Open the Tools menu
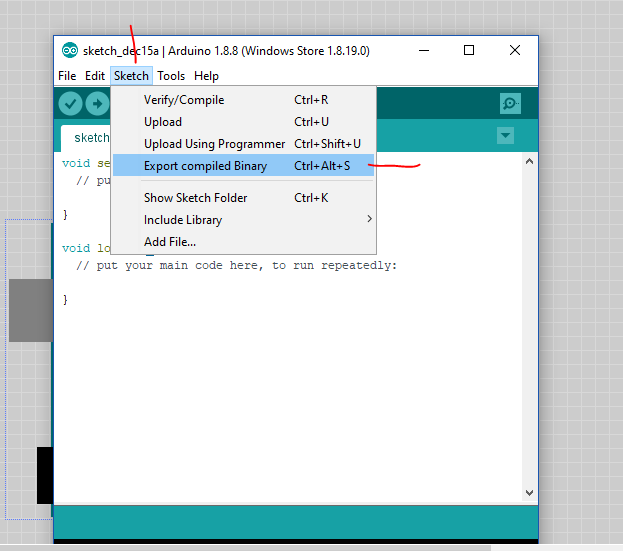Viewport: 623px width, 551px height. click(171, 76)
